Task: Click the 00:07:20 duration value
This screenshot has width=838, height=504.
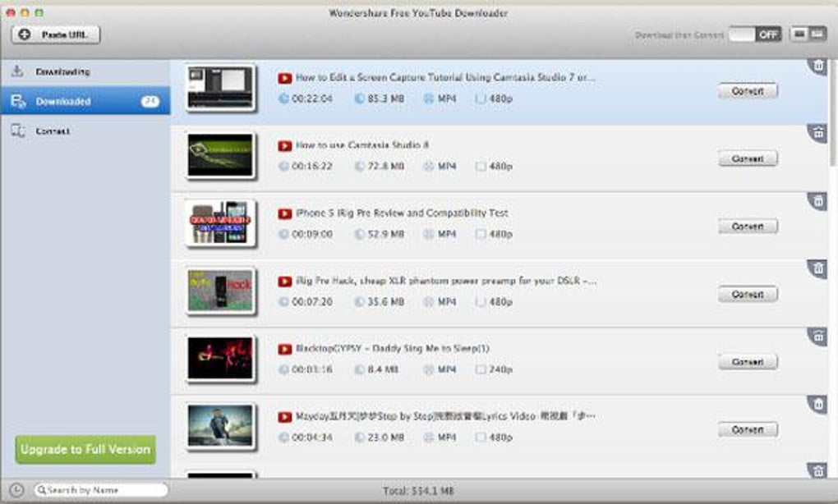Action: click(312, 302)
